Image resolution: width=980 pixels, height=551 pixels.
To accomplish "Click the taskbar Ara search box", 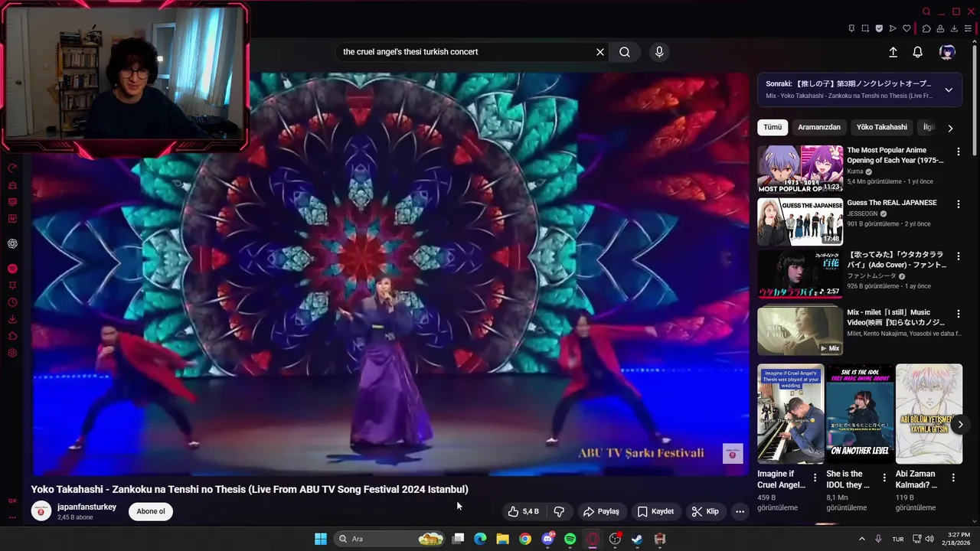I will tap(390, 539).
